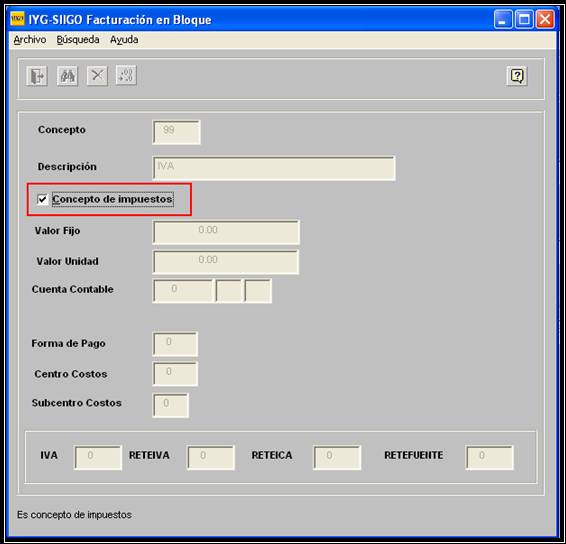Open help with the question mark icon
This screenshot has height=544, width=566.
(x=517, y=76)
